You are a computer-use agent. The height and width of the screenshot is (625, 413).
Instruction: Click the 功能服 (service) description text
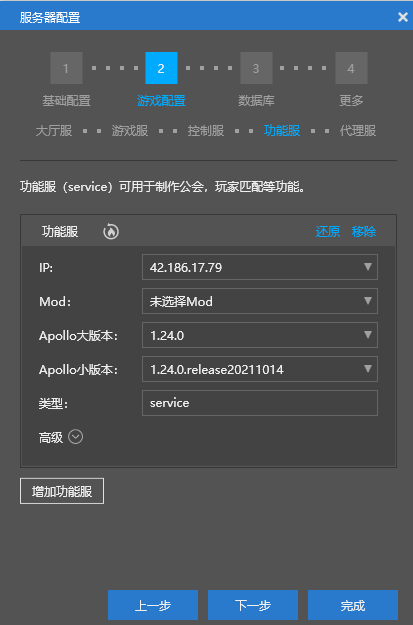[x=163, y=187]
